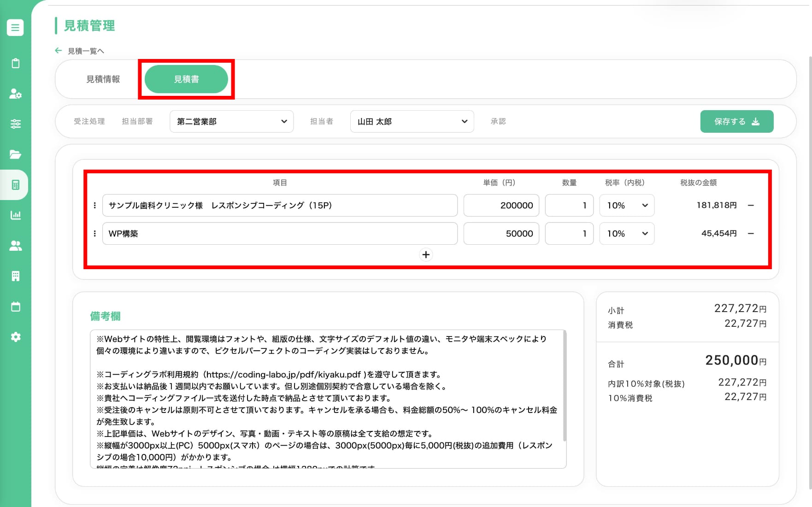Click the 項目 column header

(280, 183)
